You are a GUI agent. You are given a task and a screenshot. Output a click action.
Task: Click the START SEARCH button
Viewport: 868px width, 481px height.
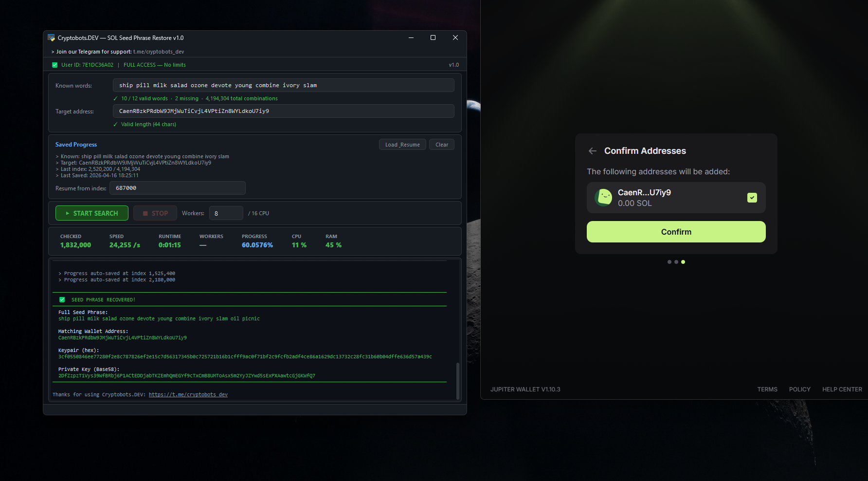click(x=92, y=213)
